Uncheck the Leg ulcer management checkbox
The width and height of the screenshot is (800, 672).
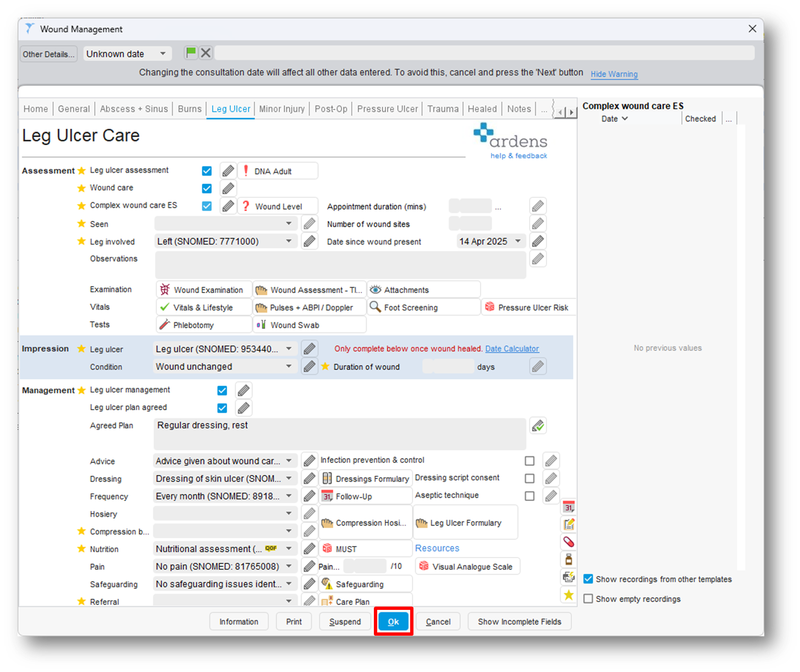[222, 390]
